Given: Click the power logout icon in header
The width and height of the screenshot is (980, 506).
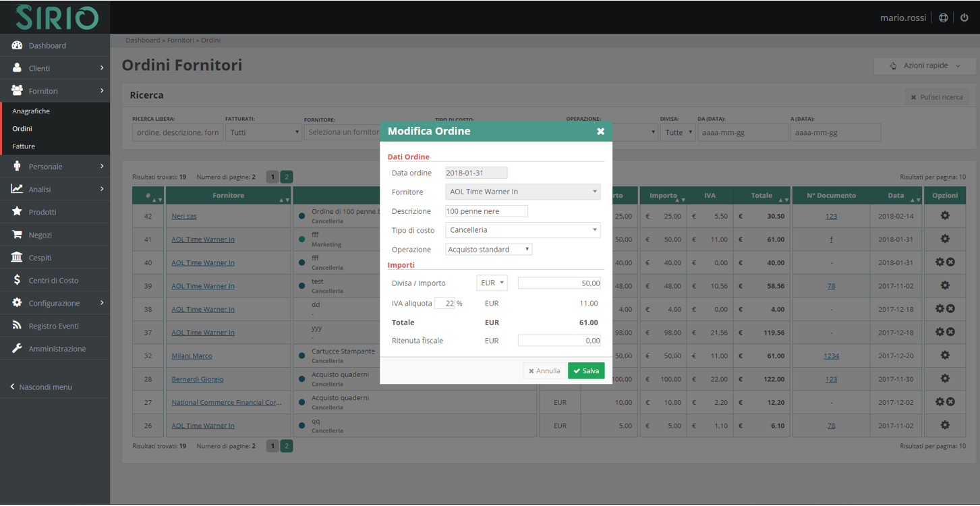Looking at the screenshot, I should click(964, 18).
